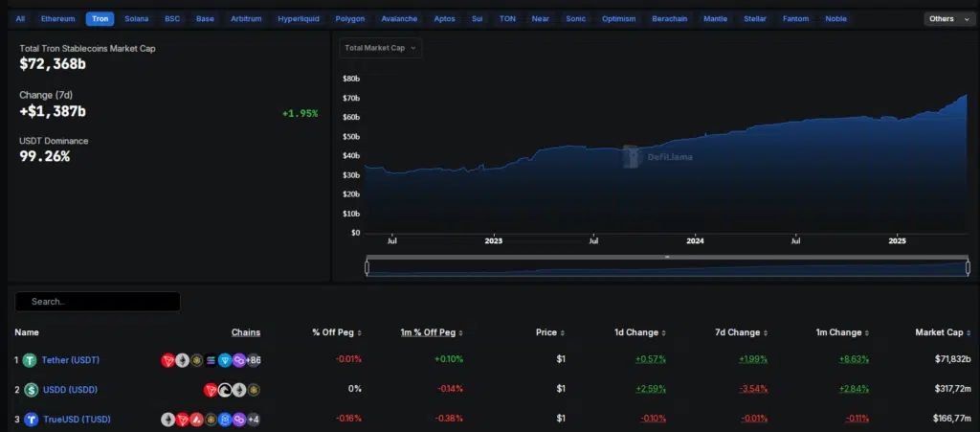Click the Ethereum chain icon in TrueUSD row
Image resolution: width=980 pixels, height=432 pixels.
[168, 420]
